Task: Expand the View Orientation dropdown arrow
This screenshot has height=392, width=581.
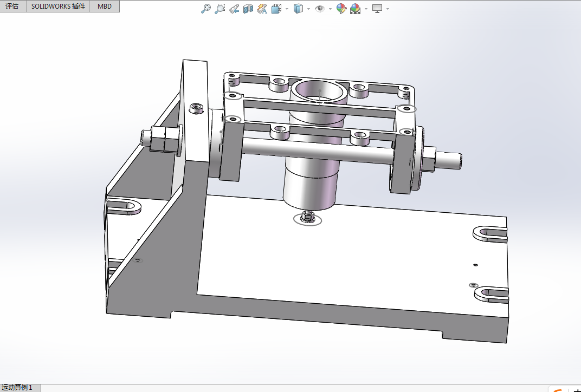Action: (x=287, y=9)
